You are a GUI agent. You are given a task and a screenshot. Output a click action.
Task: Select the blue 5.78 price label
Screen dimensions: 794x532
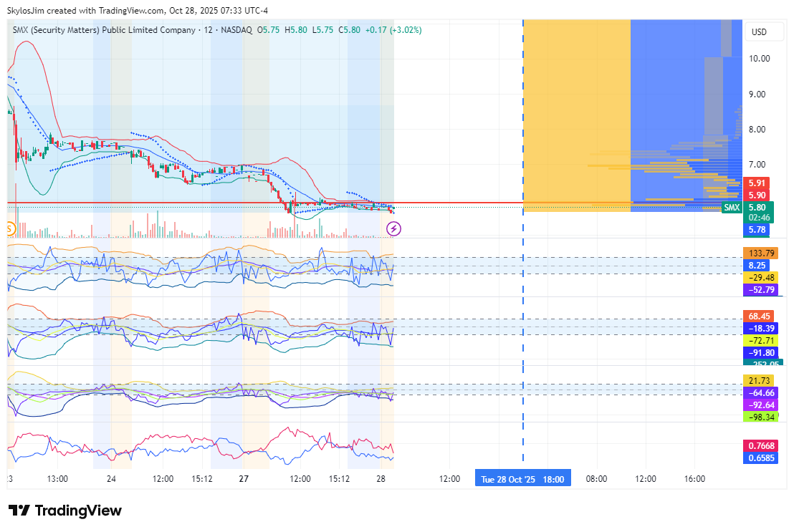point(757,230)
